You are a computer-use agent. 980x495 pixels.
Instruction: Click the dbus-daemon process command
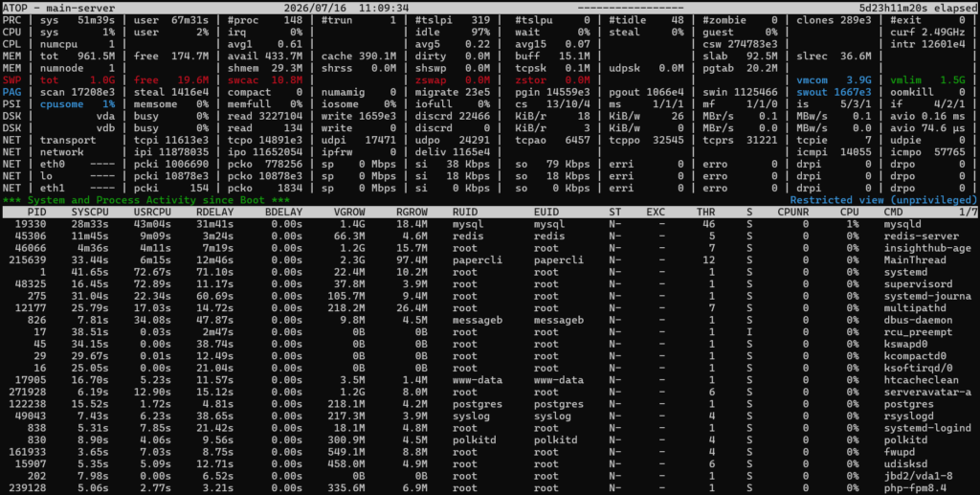click(x=918, y=320)
